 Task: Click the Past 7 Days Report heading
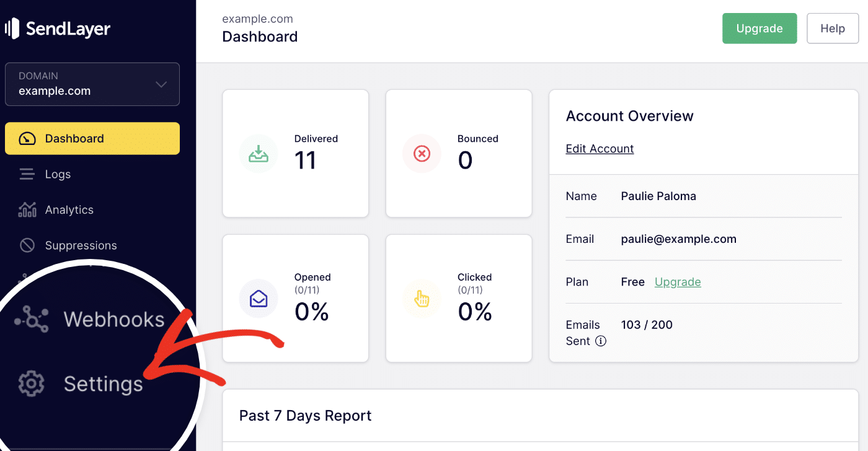pyautogui.click(x=305, y=415)
